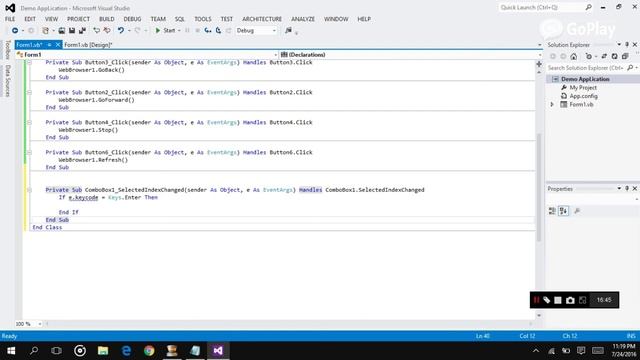The width and height of the screenshot is (640, 360).
Task: Collapse the ComboBox1_SelectedIndexChanged sub outline
Action: 29,190
